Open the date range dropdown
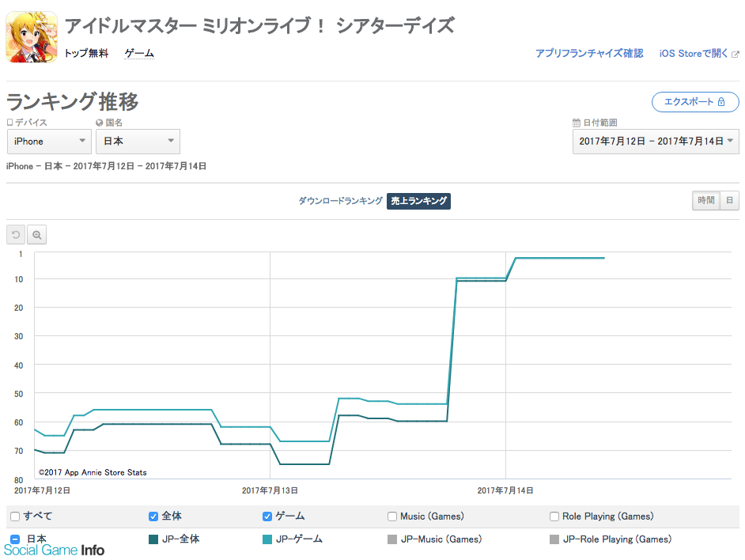Screen dimensions: 745x560 click(x=656, y=142)
